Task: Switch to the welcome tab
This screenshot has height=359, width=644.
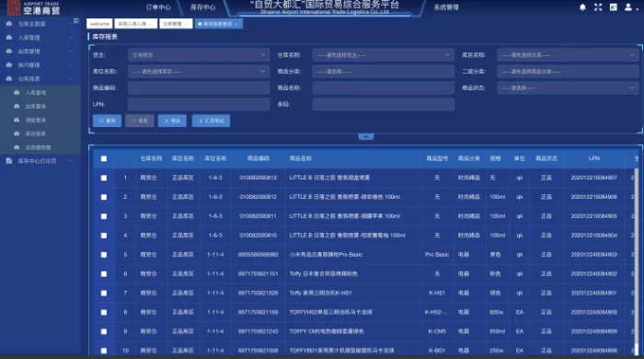Action: 99,24
